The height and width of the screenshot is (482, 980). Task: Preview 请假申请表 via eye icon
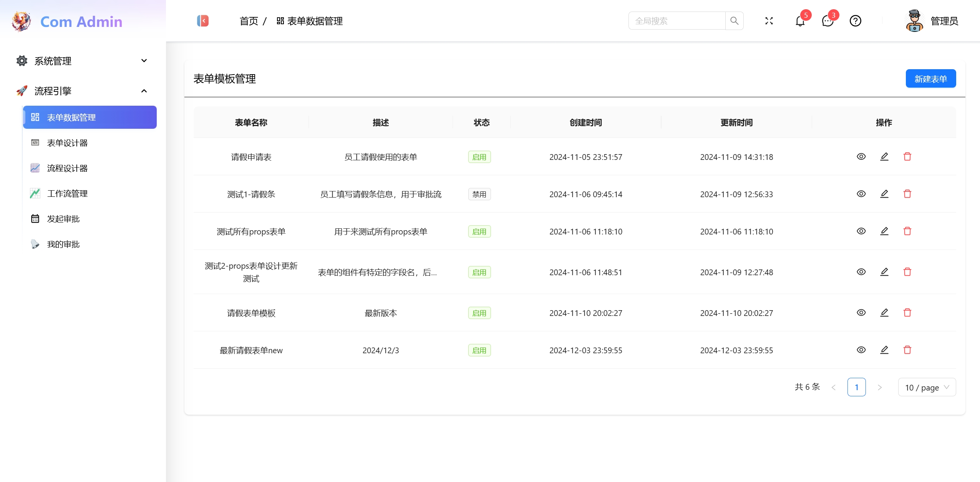[x=861, y=156]
